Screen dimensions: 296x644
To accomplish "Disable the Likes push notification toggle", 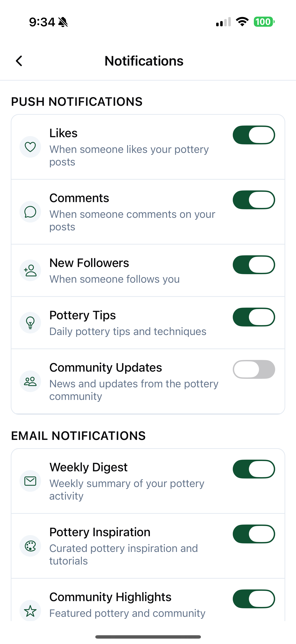I will pyautogui.click(x=254, y=135).
